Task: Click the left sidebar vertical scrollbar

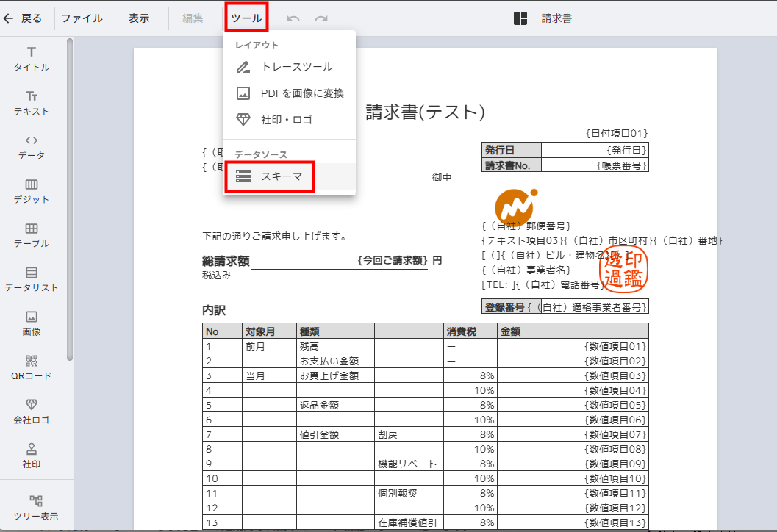Action: [70, 198]
